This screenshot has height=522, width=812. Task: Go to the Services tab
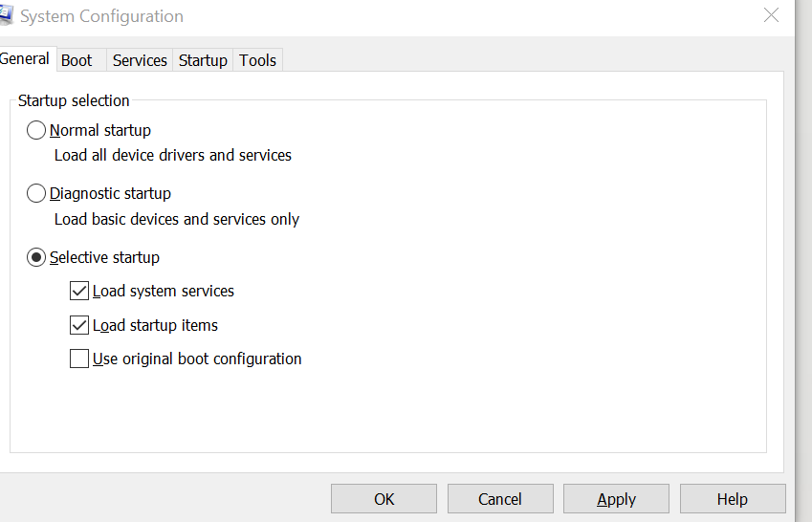[x=140, y=60]
